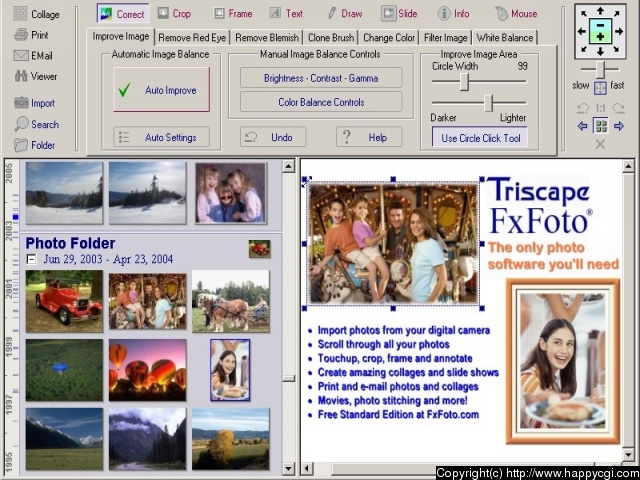
Task: Click the Darker-Lighter slider handle
Action: pyautogui.click(x=489, y=103)
